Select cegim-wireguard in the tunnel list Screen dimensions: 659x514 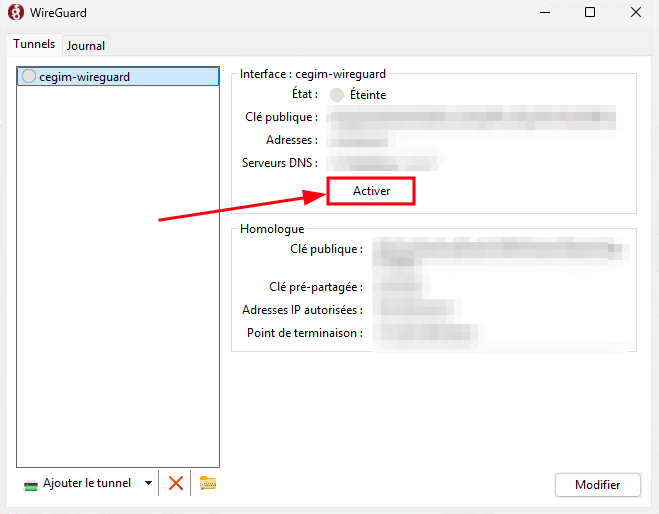point(118,76)
